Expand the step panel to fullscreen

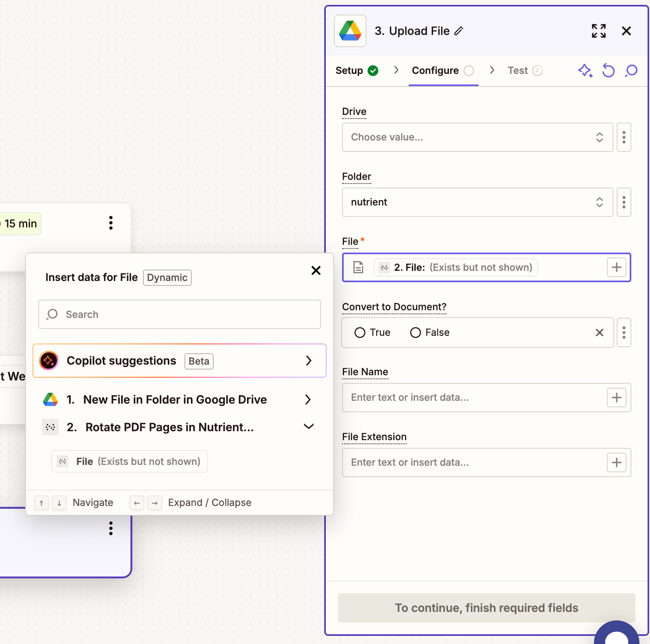(598, 30)
